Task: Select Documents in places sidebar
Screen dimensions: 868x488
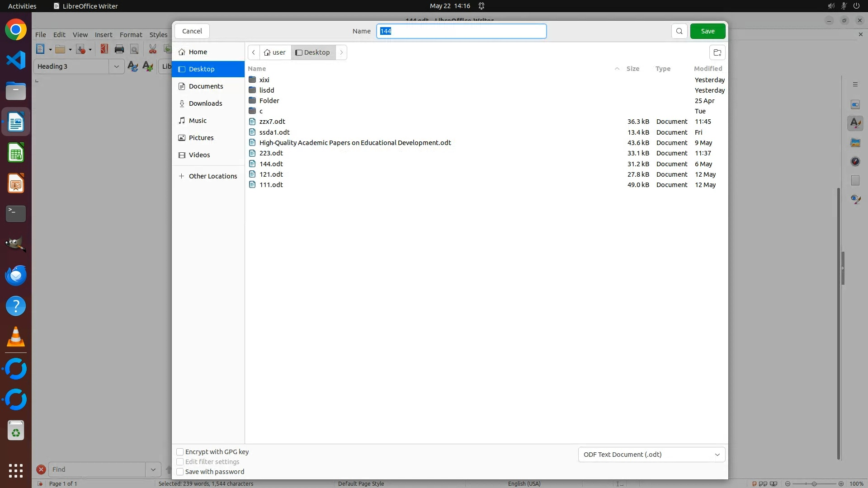Action: click(x=206, y=86)
